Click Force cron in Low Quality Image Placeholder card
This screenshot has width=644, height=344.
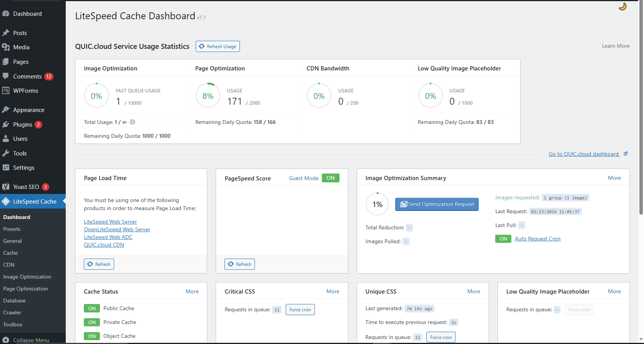click(579, 309)
